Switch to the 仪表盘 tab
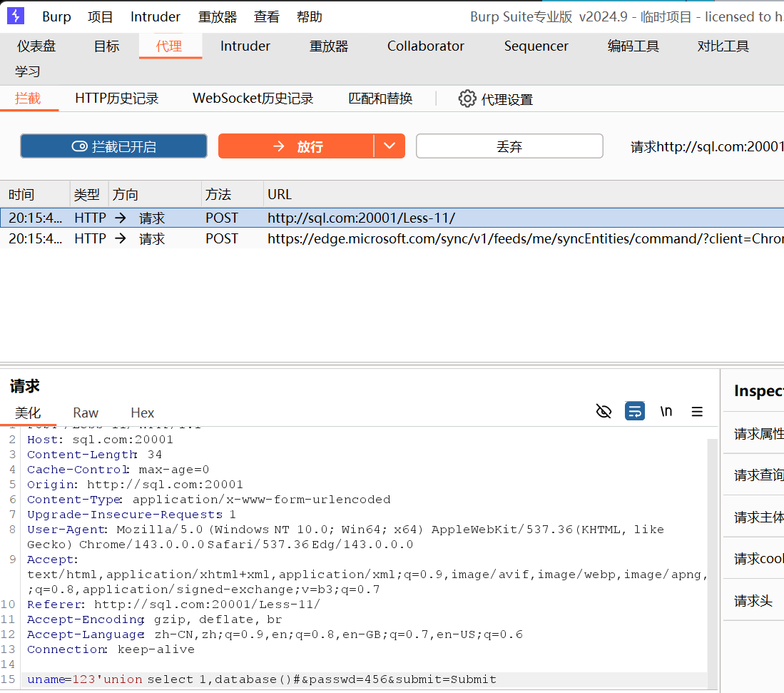The image size is (784, 693). (x=36, y=46)
